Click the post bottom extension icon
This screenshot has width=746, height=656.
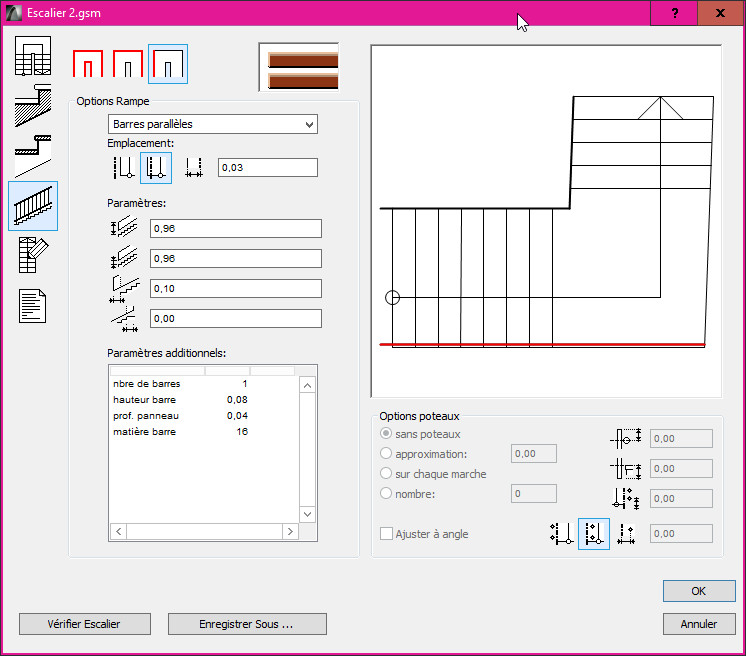[x=626, y=499]
